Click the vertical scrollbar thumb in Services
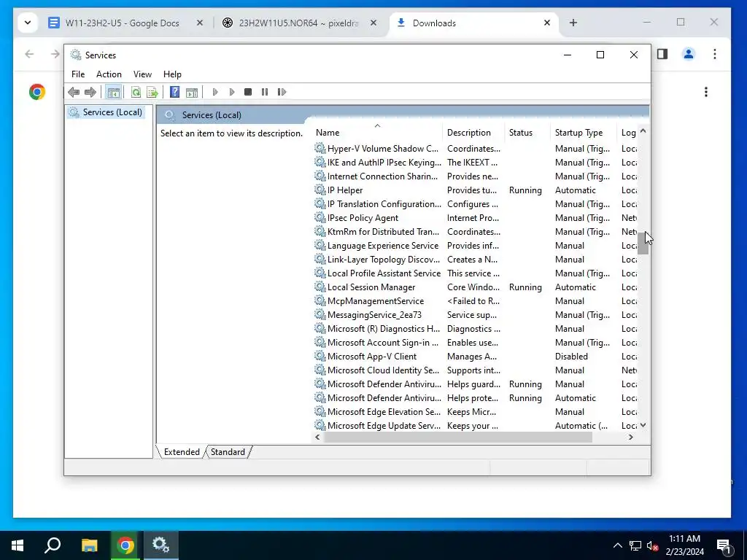This screenshot has width=747, height=560. click(643, 243)
